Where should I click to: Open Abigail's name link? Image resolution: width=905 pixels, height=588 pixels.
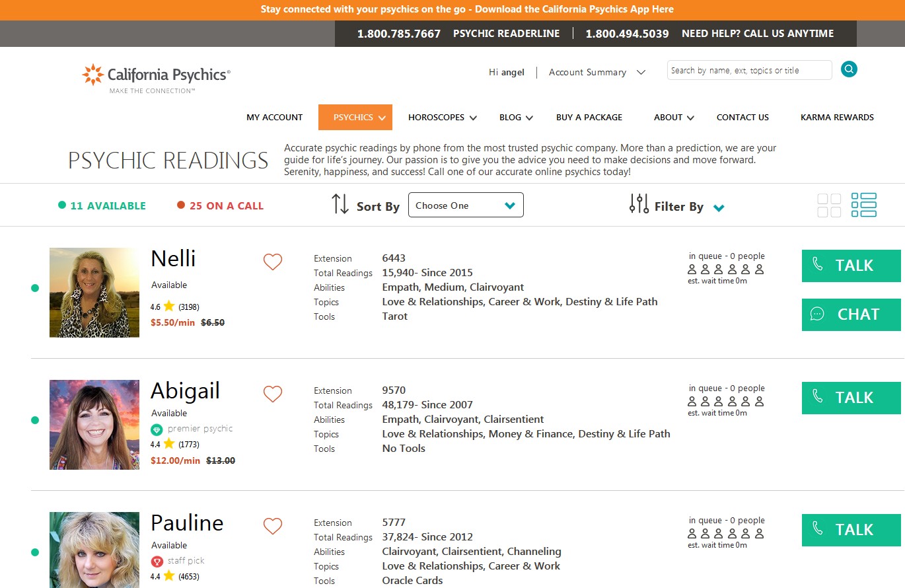pyautogui.click(x=185, y=391)
